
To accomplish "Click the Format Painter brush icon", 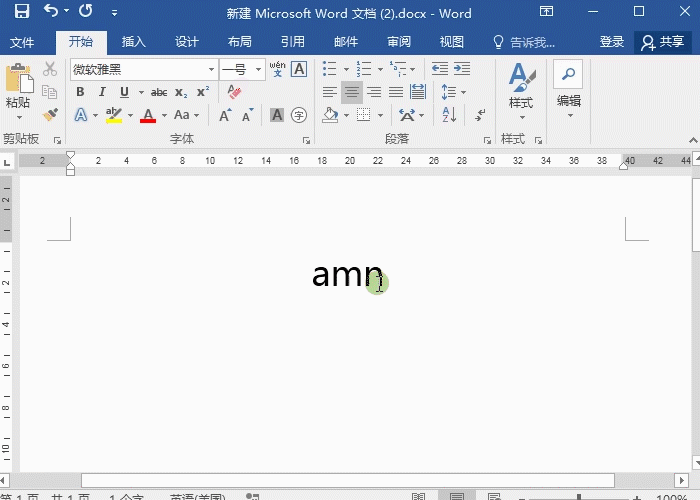I will pos(51,115).
